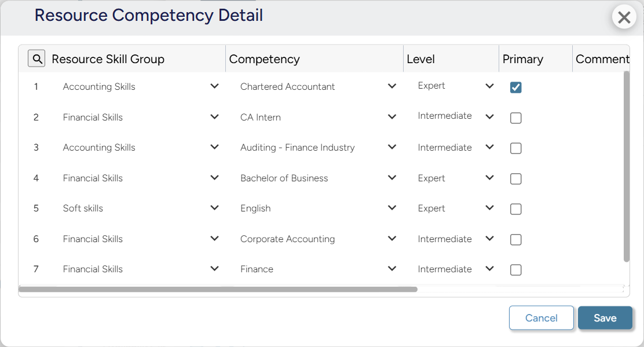Disable Primary checkbox for Chartered Accountant
The height and width of the screenshot is (347, 644).
(x=515, y=87)
